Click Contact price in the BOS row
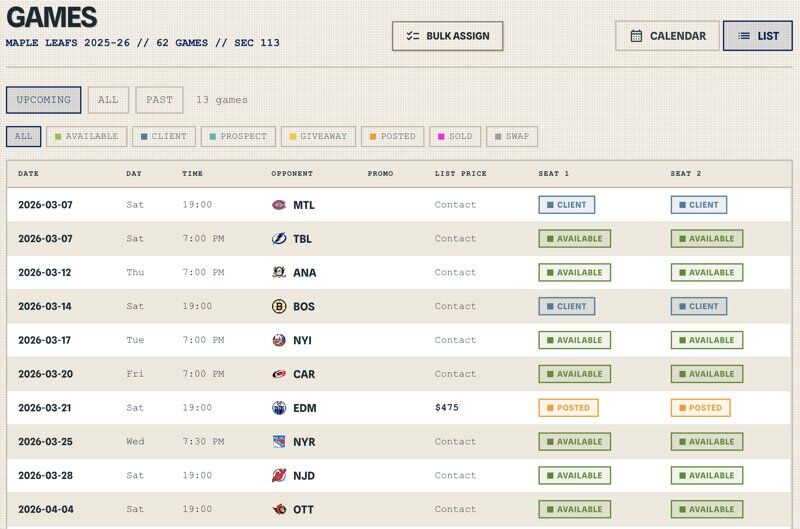 [x=455, y=306]
